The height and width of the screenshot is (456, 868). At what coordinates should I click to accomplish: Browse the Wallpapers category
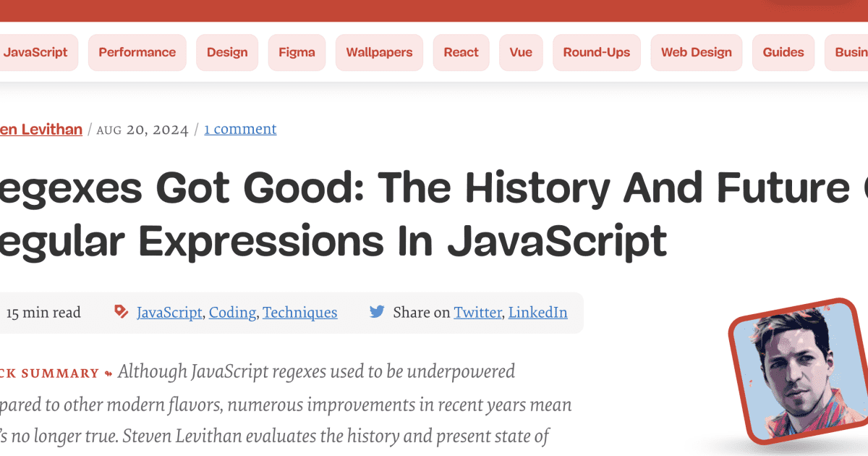click(x=379, y=52)
